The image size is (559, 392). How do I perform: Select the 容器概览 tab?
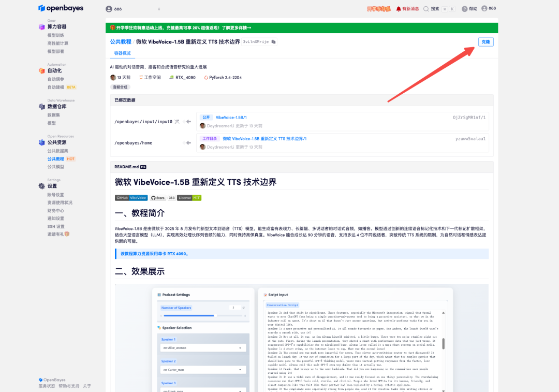122,53
